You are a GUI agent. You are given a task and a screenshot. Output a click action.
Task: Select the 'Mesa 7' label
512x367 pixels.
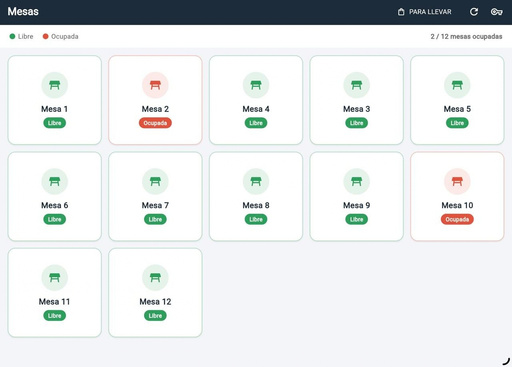(155, 205)
